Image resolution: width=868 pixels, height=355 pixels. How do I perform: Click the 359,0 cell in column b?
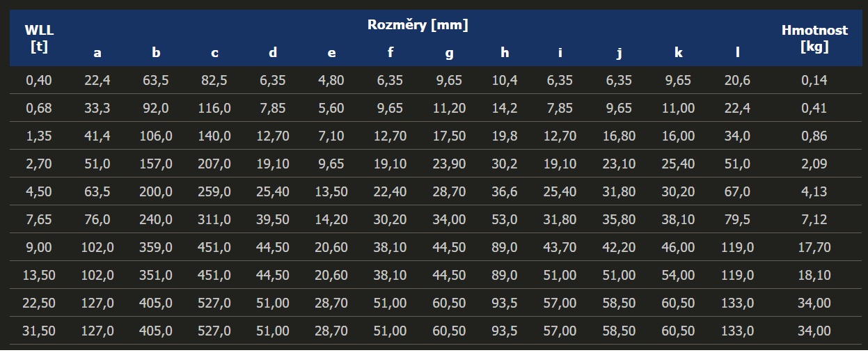[156, 247]
